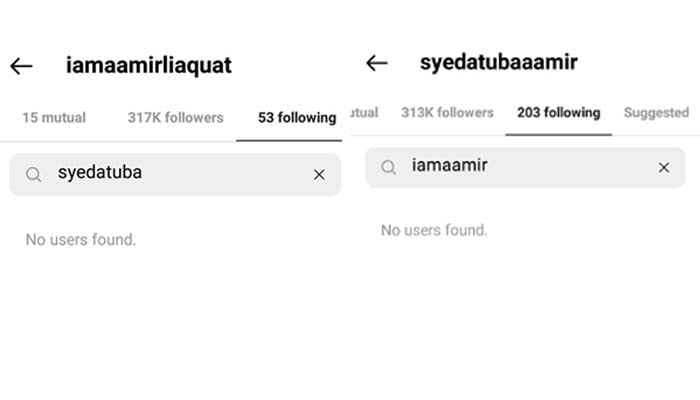Click the magnifier icon next to syedatuba
The height and width of the screenshot is (400, 700).
33,174
